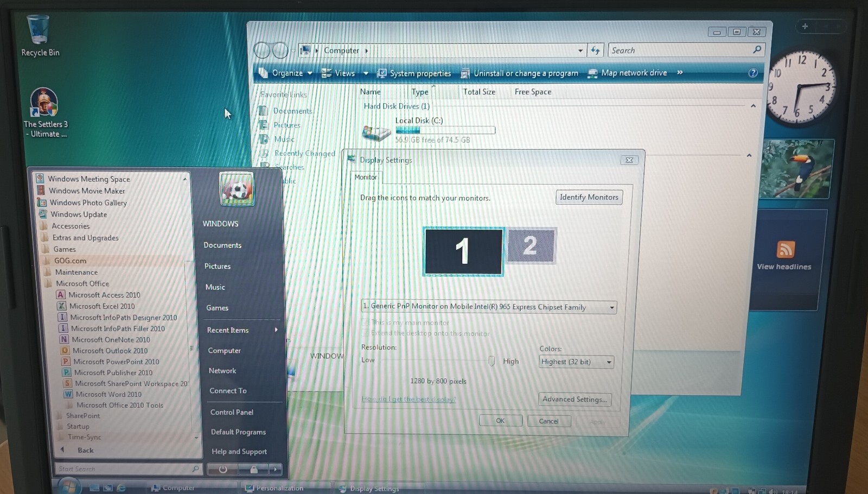
Task: Open the Views dropdown arrow
Action: click(x=366, y=73)
